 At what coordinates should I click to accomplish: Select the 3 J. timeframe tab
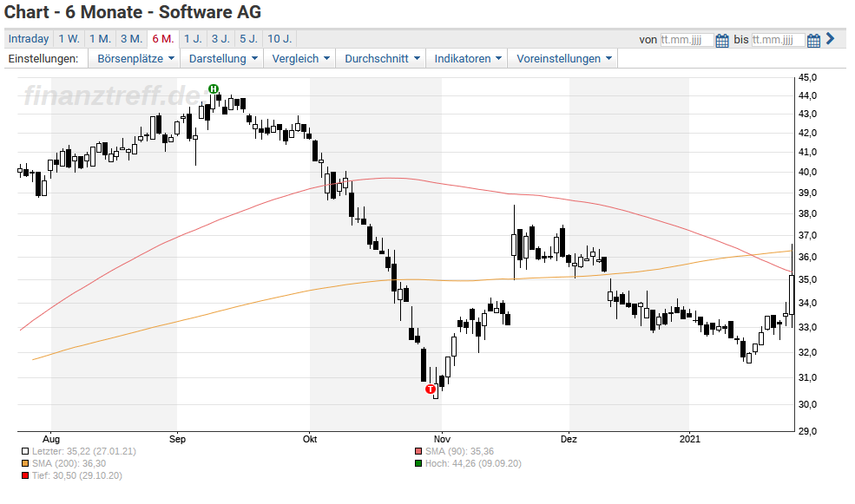[220, 39]
